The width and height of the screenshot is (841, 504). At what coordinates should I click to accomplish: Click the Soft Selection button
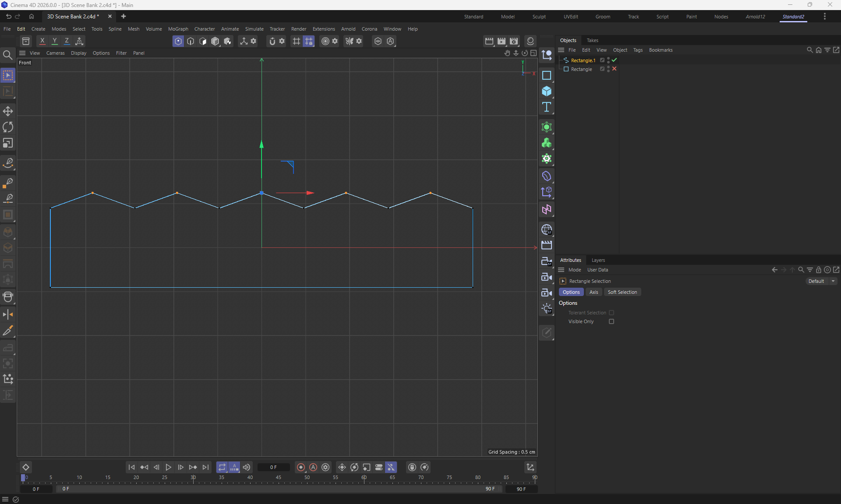tap(622, 292)
